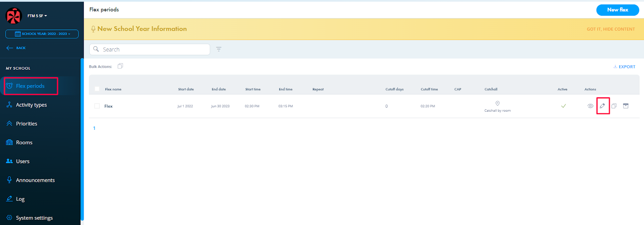Click the 02:20 PM cutoff time cell
The width and height of the screenshot is (644, 225).
click(x=428, y=106)
